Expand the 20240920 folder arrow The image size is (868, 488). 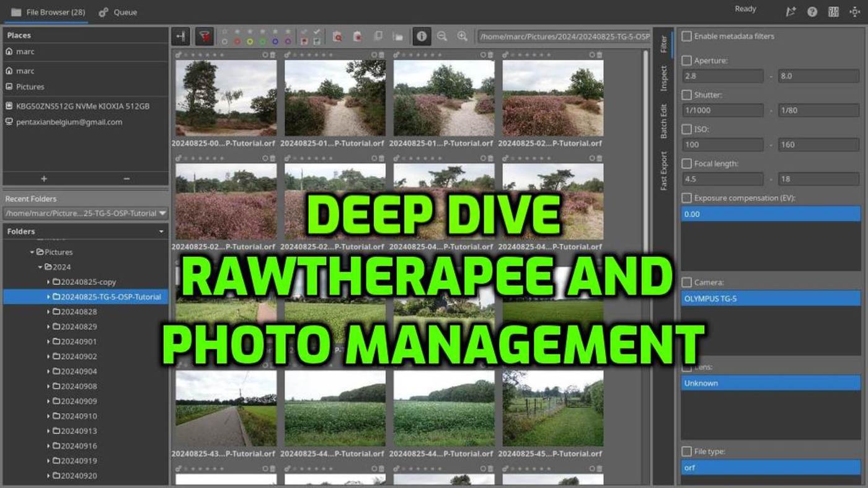click(x=48, y=476)
